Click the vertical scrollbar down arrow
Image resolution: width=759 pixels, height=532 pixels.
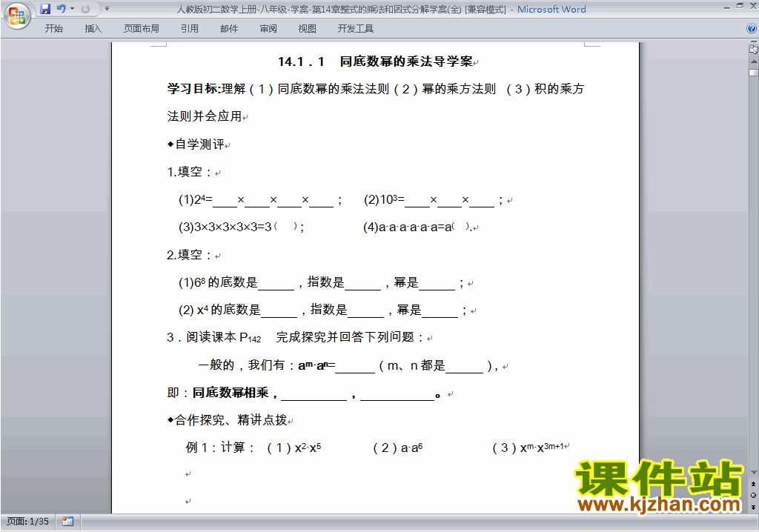754,473
